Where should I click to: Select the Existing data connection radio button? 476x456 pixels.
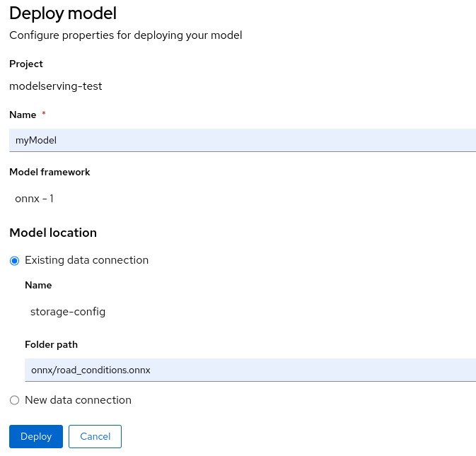15,260
